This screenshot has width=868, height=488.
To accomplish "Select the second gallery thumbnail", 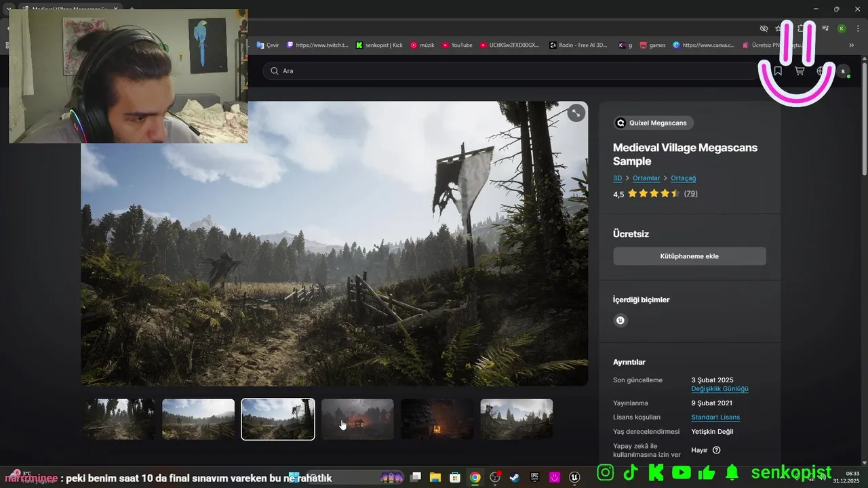I will [x=198, y=419].
